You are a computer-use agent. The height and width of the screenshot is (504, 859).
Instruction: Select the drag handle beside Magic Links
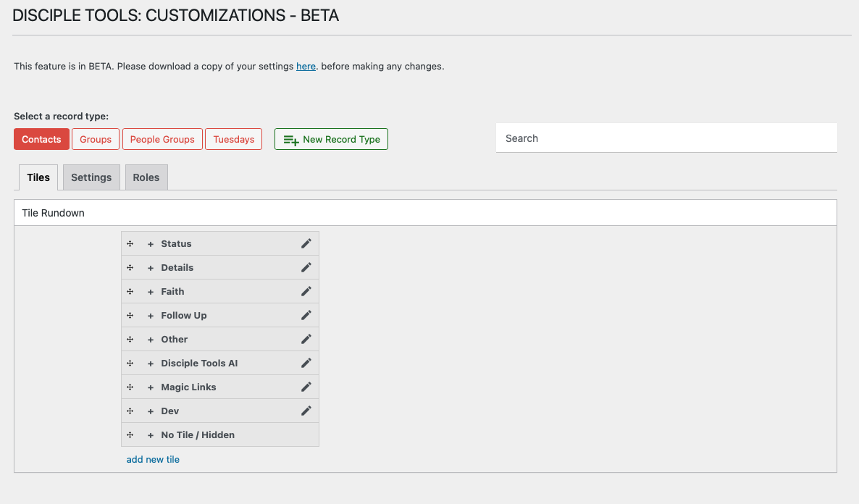130,387
